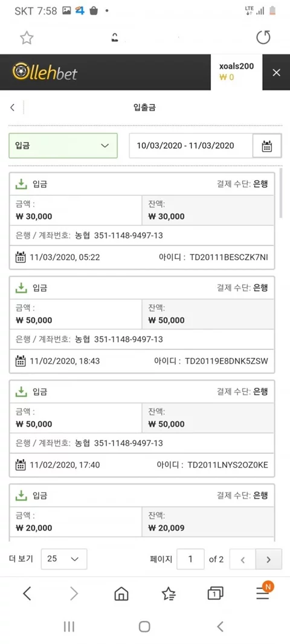The image size is (290, 644).
Task: Tap the Ollehbet logo
Action: tap(45, 72)
